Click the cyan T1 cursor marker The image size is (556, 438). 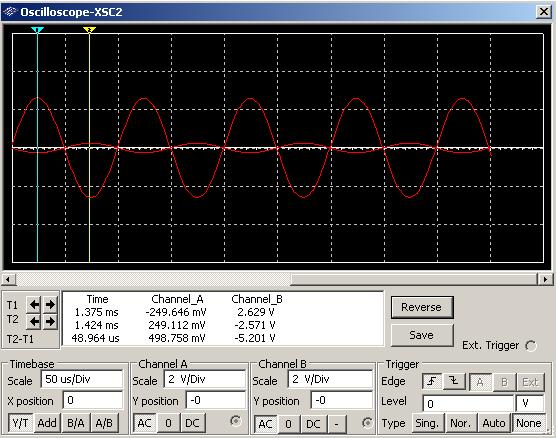click(x=37, y=30)
